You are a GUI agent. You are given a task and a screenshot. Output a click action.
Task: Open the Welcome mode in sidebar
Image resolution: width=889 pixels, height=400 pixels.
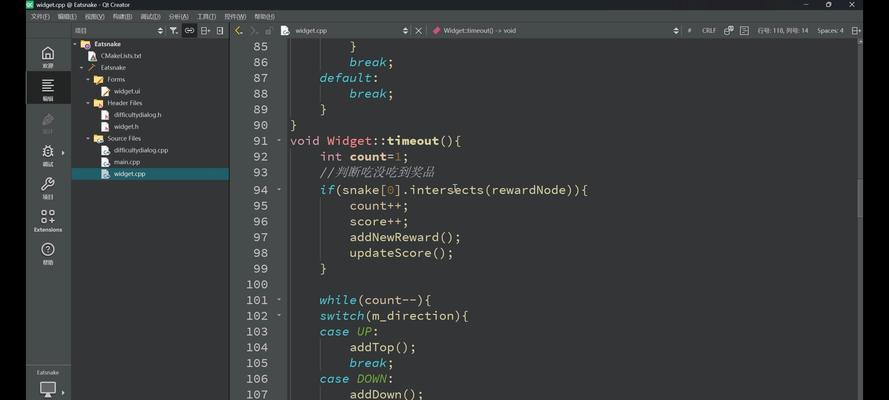click(x=47, y=57)
